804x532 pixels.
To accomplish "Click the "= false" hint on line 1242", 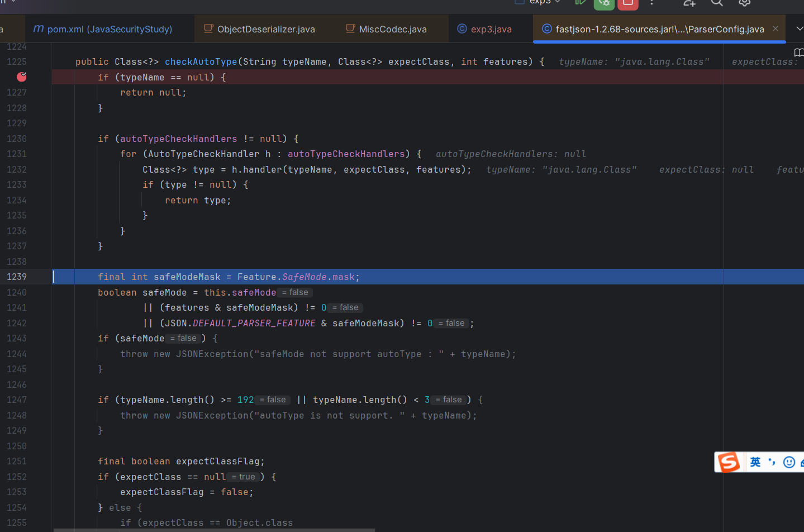I will click(451, 323).
